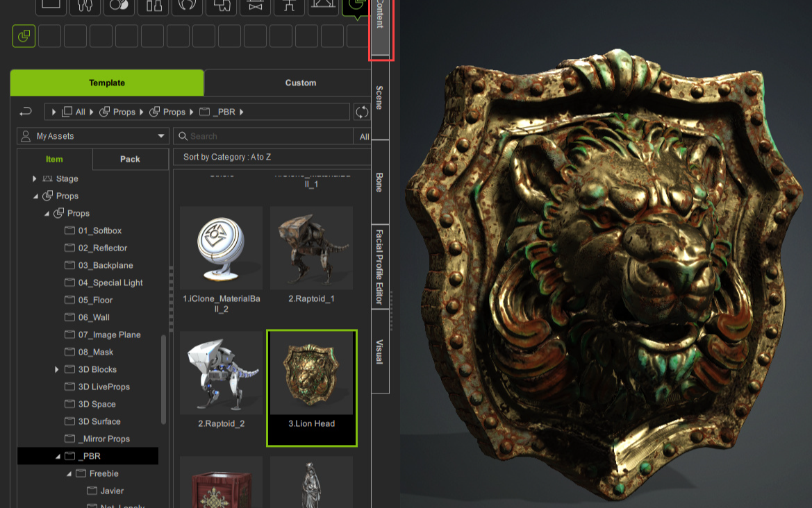
Task: Click the All filter button beside search
Action: coord(364,137)
